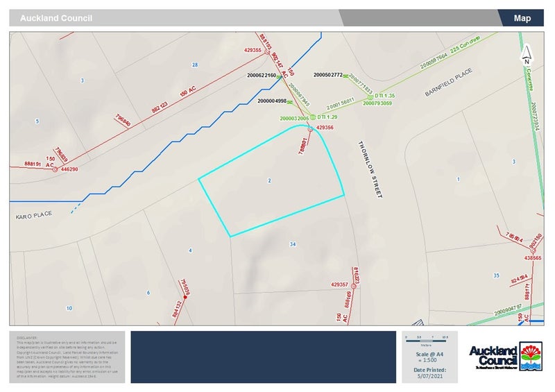Click the Auckland Council header title
555x392 pixels.
click(x=55, y=19)
